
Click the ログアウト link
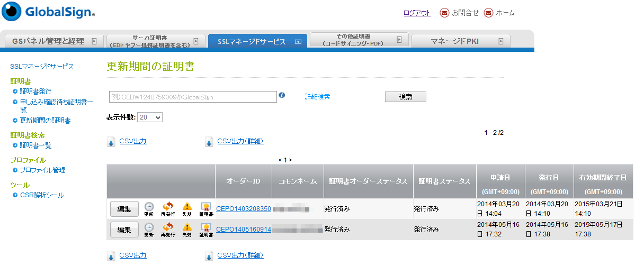tap(417, 13)
